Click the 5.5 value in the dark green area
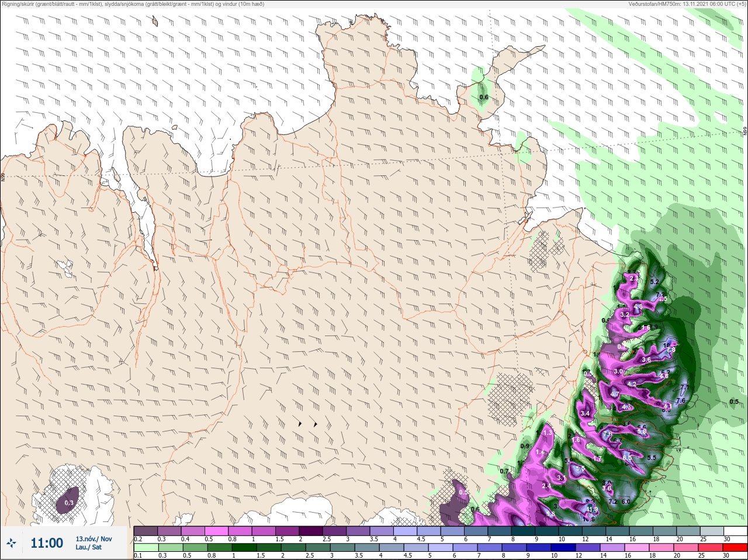Screen dimensions: 748x560 (x=652, y=458)
